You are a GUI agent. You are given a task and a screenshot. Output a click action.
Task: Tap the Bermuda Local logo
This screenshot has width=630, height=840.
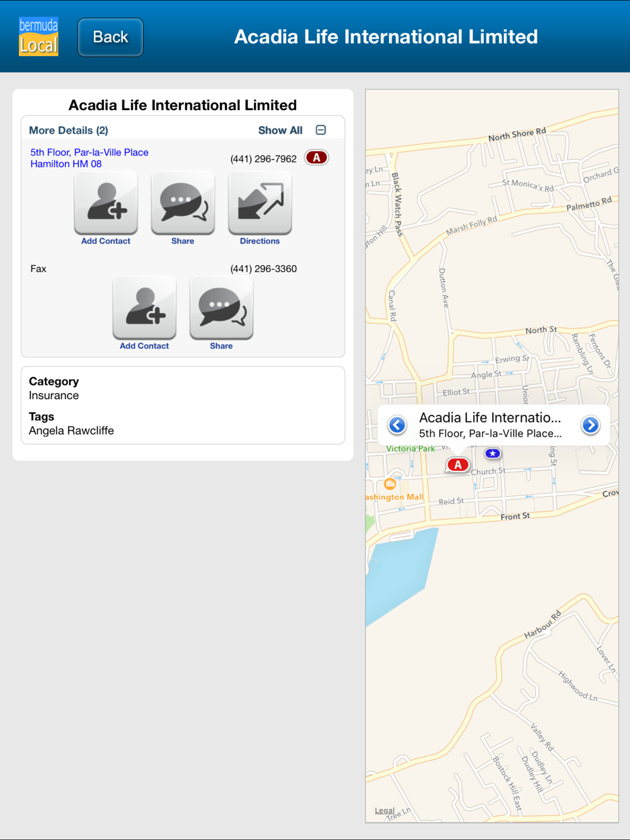coord(38,37)
